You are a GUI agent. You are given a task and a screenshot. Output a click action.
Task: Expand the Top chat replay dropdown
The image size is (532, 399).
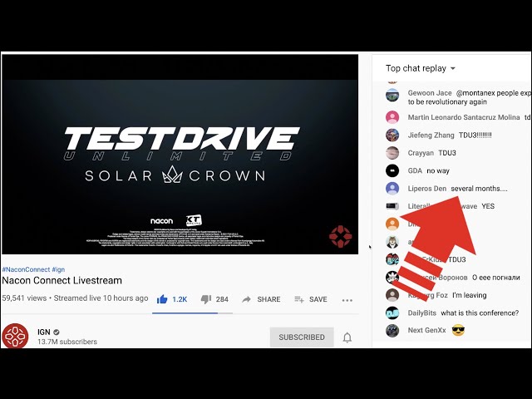point(421,68)
